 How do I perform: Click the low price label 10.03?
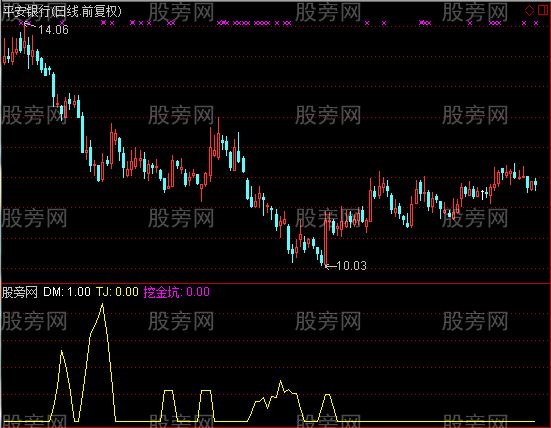351,266
